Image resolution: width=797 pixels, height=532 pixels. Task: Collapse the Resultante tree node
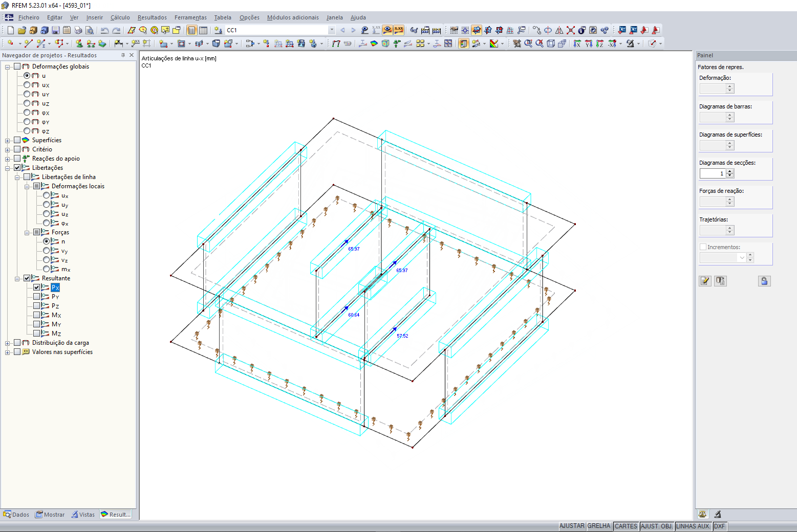click(x=17, y=278)
